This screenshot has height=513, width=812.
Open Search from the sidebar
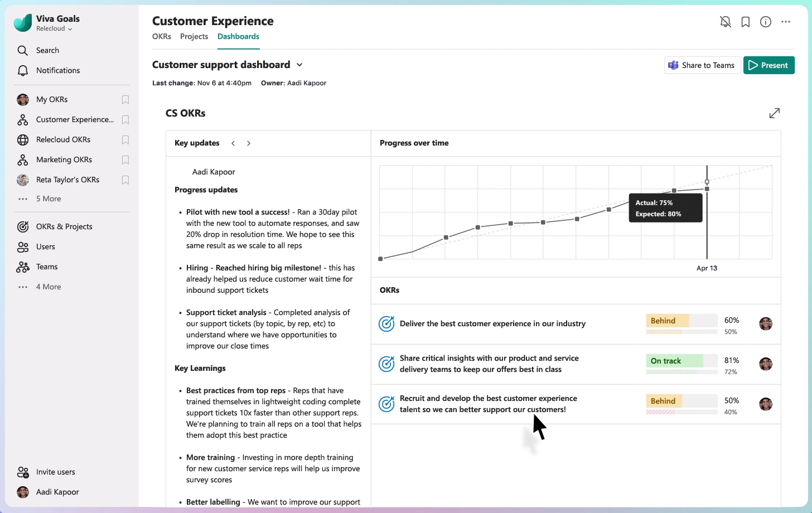point(47,50)
